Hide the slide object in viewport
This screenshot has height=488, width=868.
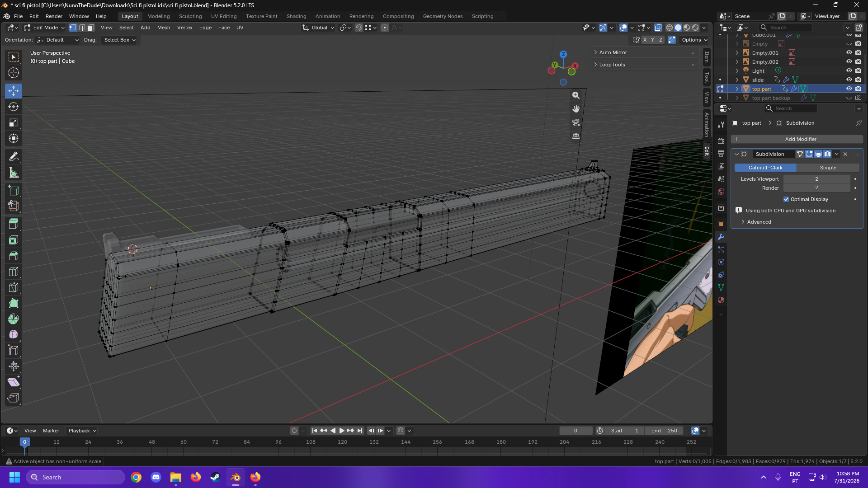pos(849,80)
